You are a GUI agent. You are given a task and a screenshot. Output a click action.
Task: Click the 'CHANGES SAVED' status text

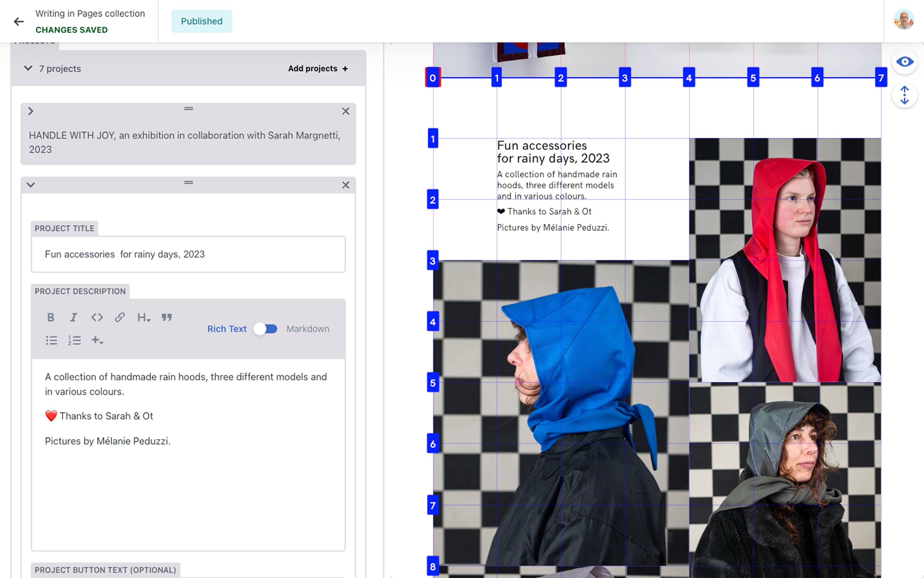(x=72, y=30)
